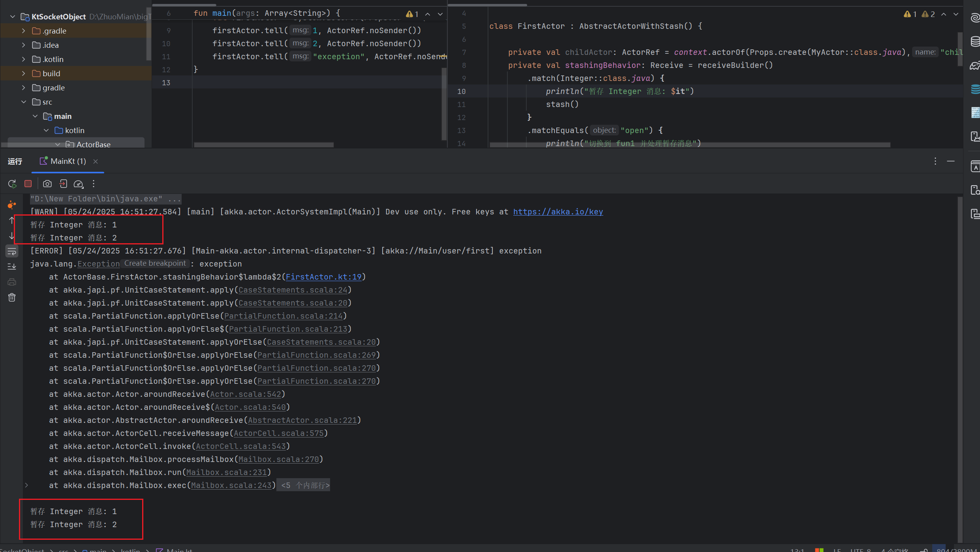Viewport: 980px width, 552px height.
Task: Expand the build folder
Action: tap(24, 73)
